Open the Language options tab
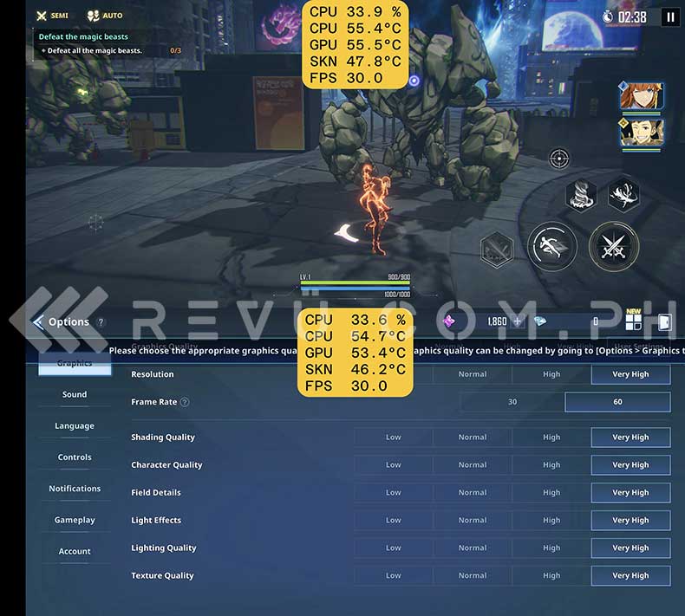The width and height of the screenshot is (685, 616). click(75, 425)
